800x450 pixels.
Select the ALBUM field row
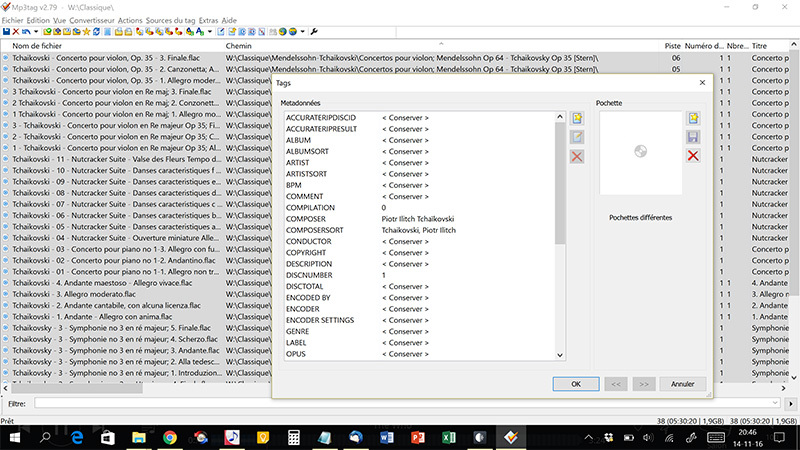tap(419, 140)
